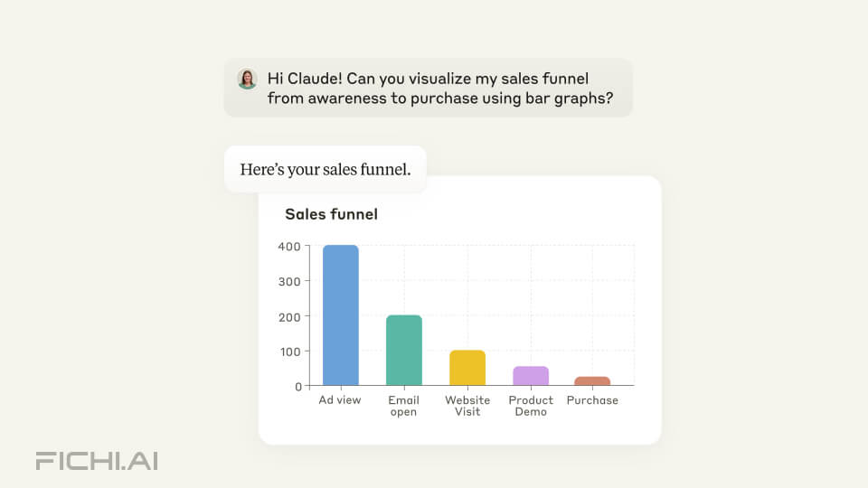Click the user message about visualizing sales funnel
The height and width of the screenshot is (488, 868).
pyautogui.click(x=429, y=88)
